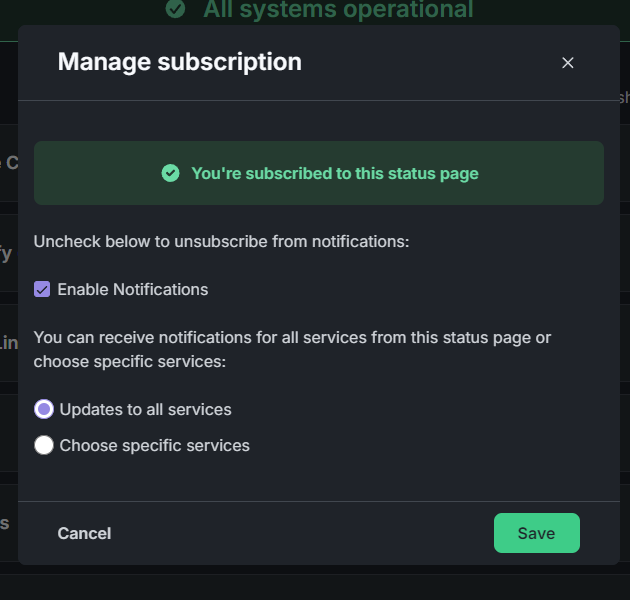Click the "You can receive notifications" paragraph

click(292, 349)
